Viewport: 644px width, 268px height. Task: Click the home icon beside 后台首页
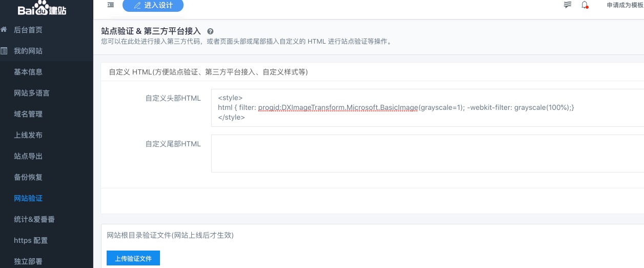pyautogui.click(x=4, y=30)
